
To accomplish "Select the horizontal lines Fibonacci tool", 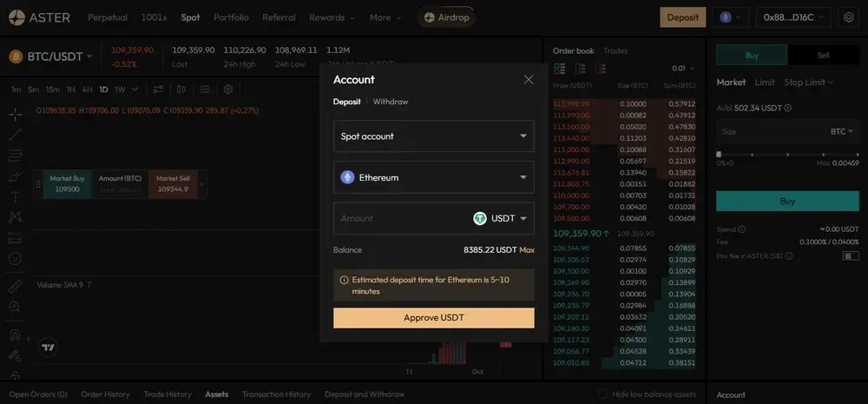I will pyautogui.click(x=15, y=156).
